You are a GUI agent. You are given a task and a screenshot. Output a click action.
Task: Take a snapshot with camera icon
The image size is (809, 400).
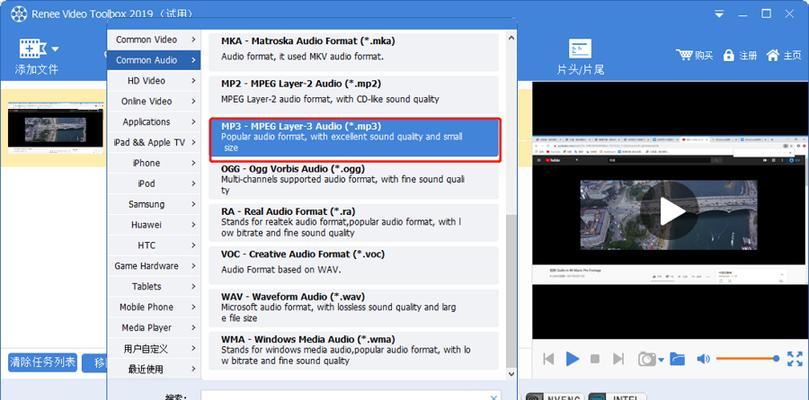point(646,359)
